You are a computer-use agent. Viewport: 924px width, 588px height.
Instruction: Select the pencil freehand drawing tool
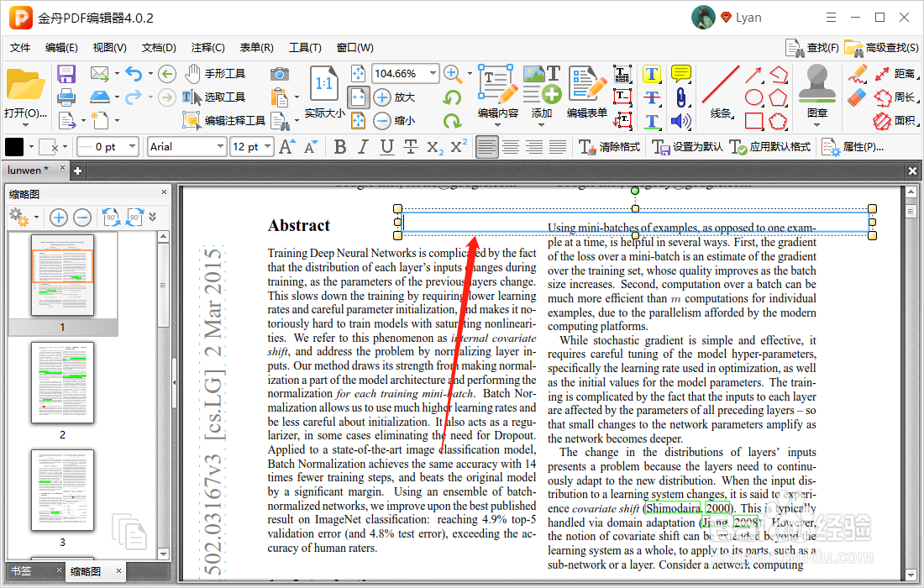pos(858,74)
